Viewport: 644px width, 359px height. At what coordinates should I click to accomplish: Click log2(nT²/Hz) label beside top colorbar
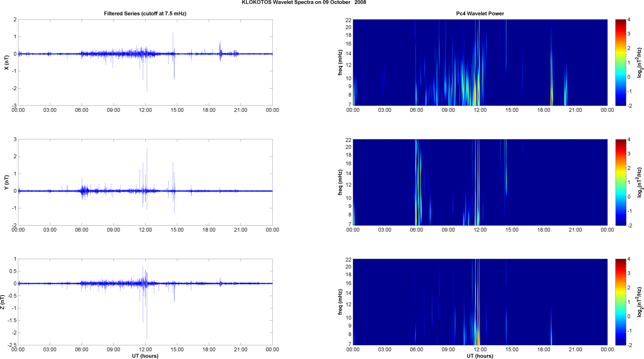(x=640, y=62)
